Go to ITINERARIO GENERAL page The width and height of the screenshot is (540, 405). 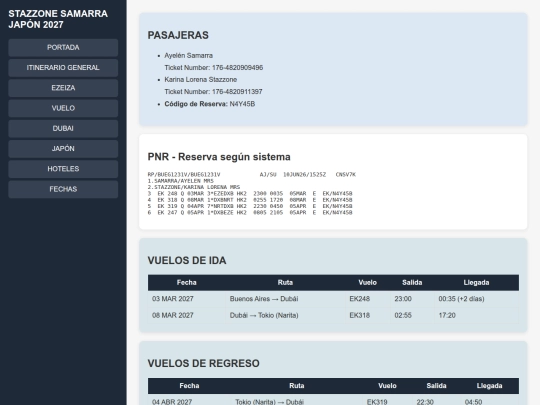coord(63,68)
